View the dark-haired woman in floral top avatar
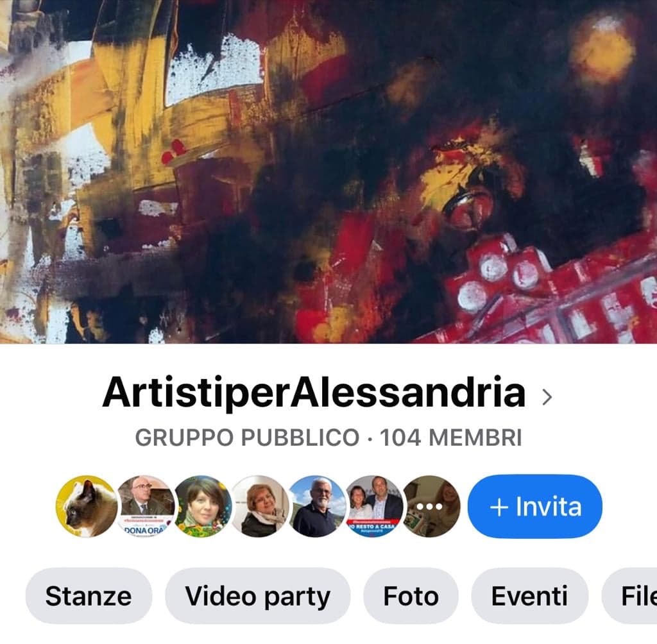Image resolution: width=657 pixels, height=644 pixels. point(202,506)
